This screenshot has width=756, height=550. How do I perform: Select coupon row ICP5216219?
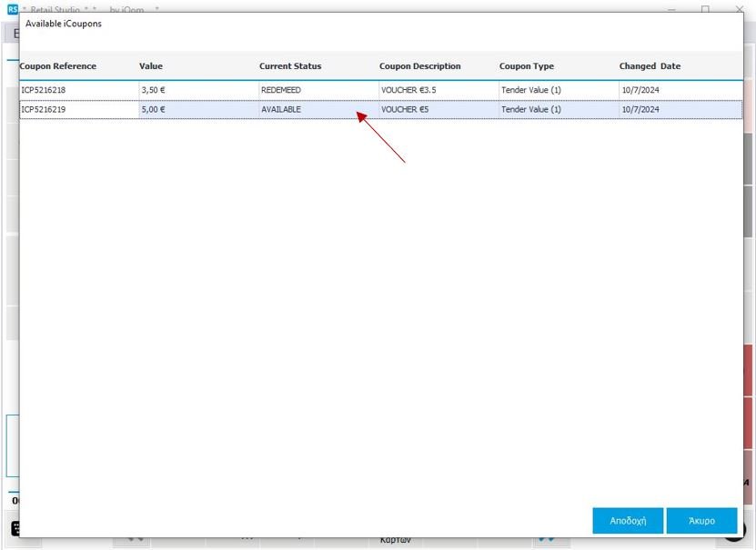[44, 109]
